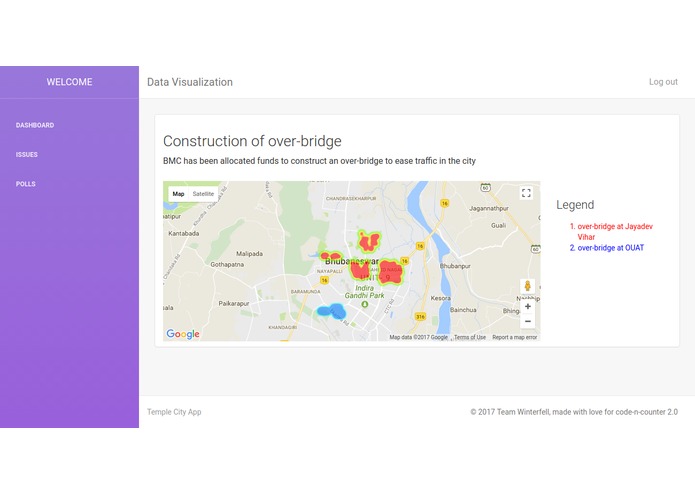Click the Google logo on the map
Screen dimensions: 695x494
point(183,334)
